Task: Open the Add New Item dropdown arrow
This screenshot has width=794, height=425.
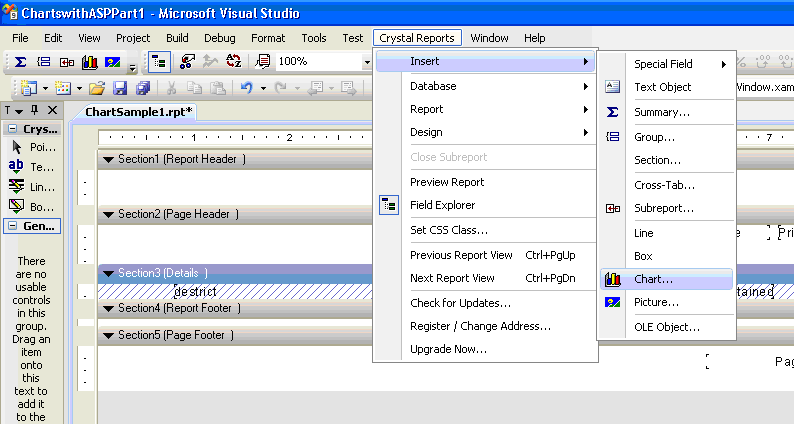Action: pos(80,89)
